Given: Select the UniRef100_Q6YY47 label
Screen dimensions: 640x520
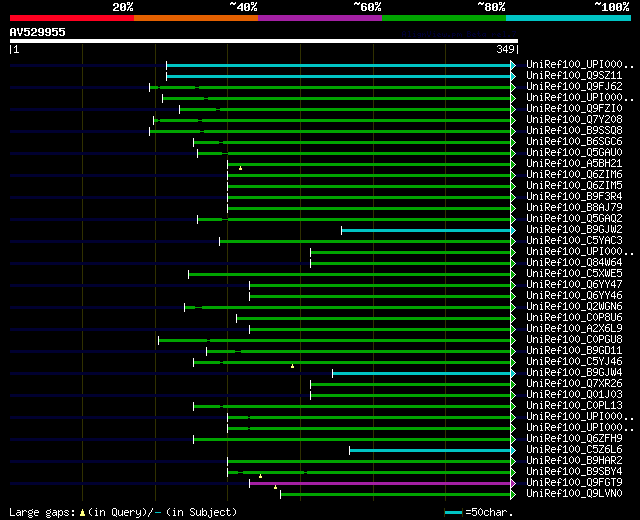Looking at the screenshot, I should click(x=574, y=285).
